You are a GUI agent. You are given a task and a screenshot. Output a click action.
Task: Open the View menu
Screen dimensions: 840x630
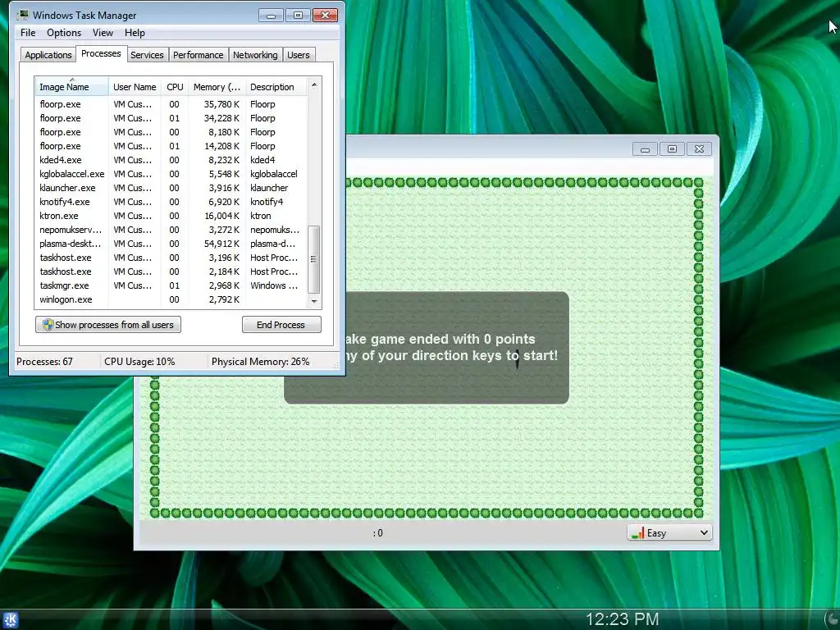tap(103, 33)
